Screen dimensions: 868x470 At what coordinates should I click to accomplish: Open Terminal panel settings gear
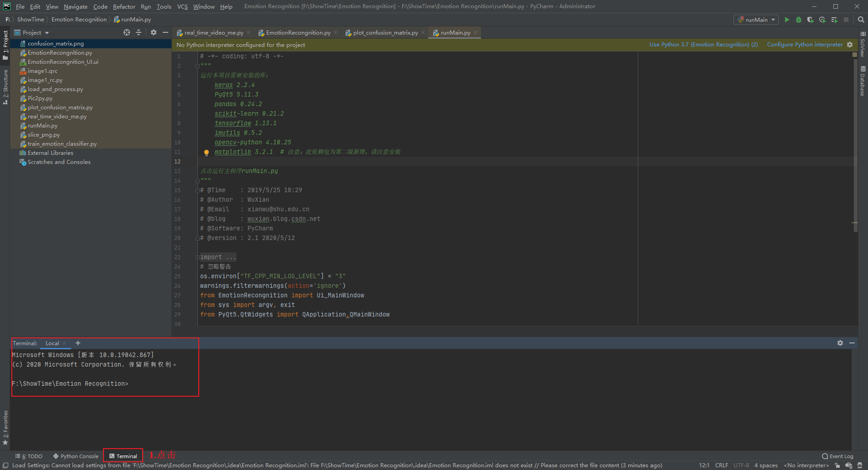[840, 343]
